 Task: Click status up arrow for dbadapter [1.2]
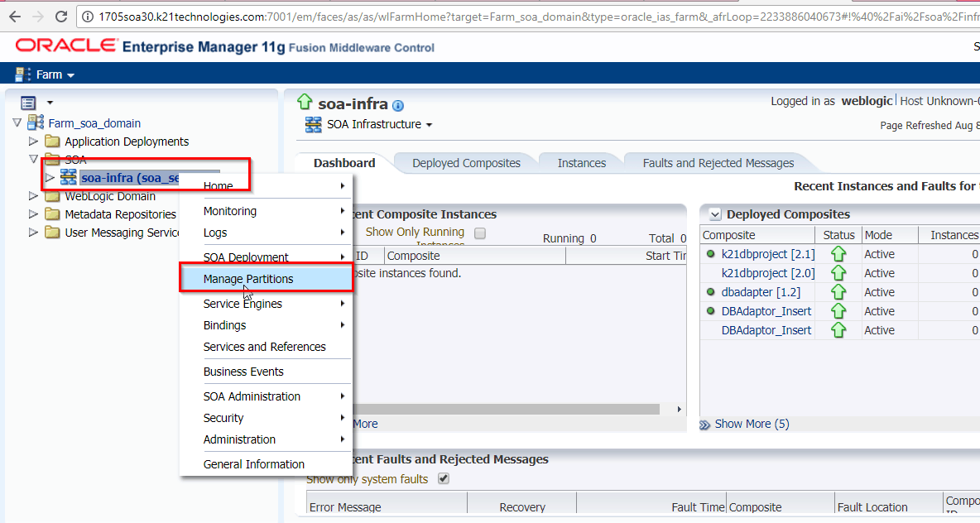(x=838, y=292)
